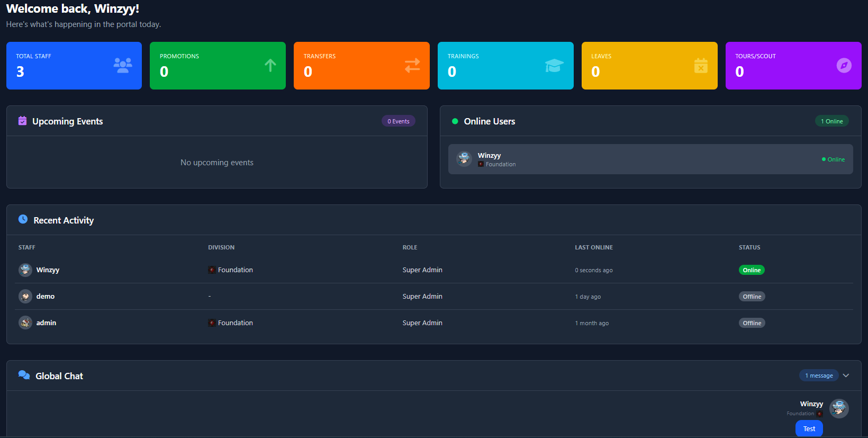Click the Foundation logo in admin's table row

212,323
